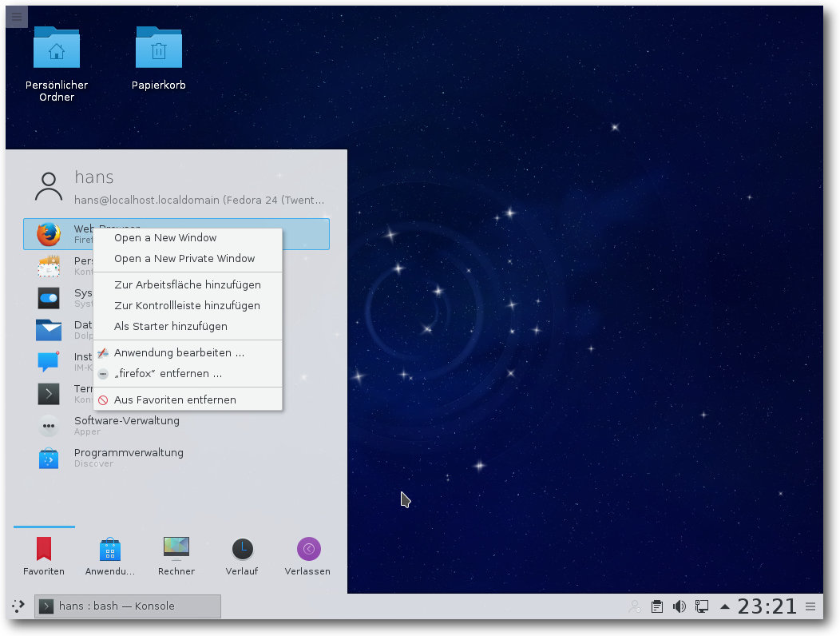840x636 pixels.
Task: Click the Apper Software-Verwaltung icon
Action: click(49, 426)
